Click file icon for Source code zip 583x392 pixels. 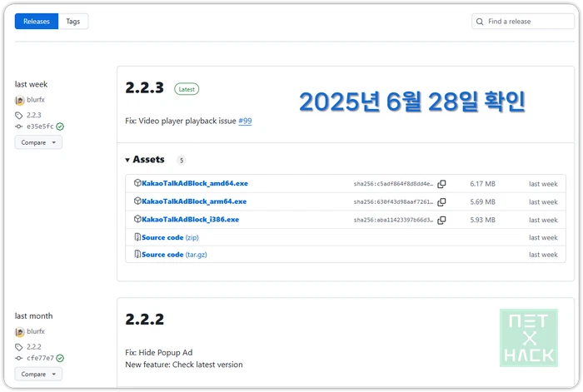pos(137,237)
